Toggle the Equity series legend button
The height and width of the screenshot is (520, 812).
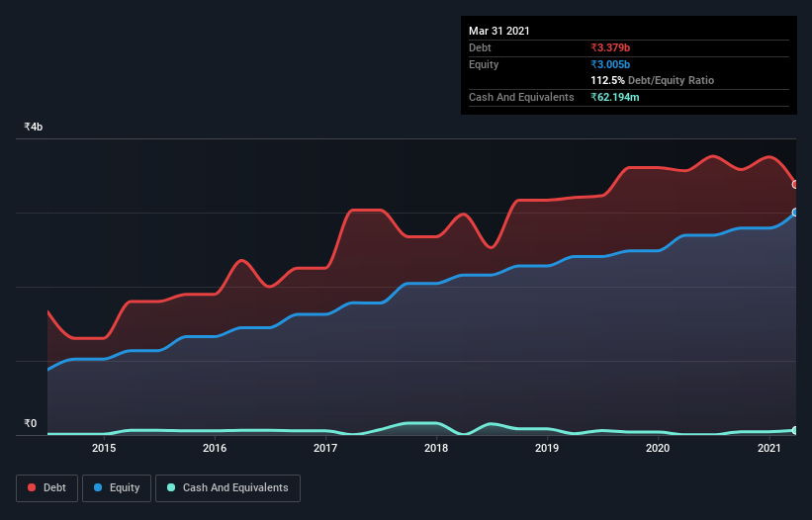point(117,488)
